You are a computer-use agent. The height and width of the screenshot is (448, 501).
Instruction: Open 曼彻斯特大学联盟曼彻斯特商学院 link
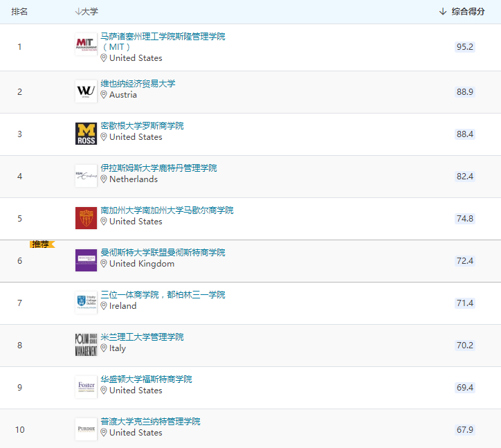[x=163, y=253]
